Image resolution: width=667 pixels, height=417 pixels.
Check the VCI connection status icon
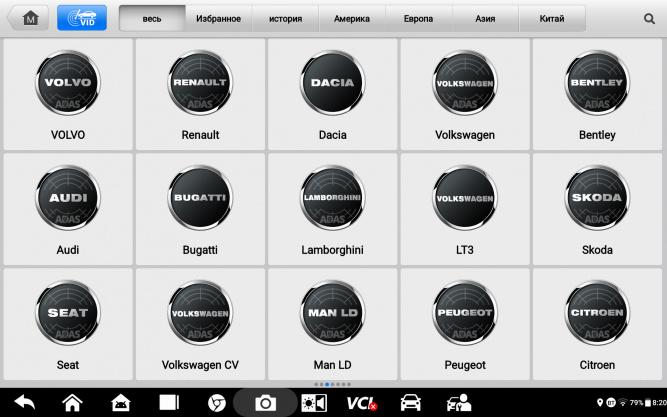tap(362, 403)
